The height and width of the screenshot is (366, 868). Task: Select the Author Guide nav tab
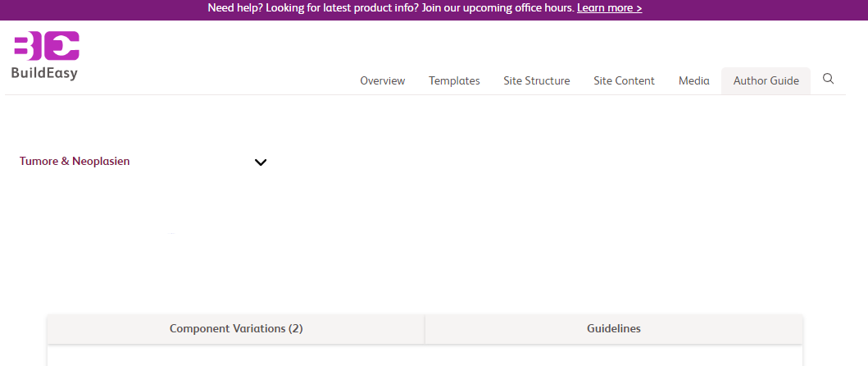(x=766, y=81)
